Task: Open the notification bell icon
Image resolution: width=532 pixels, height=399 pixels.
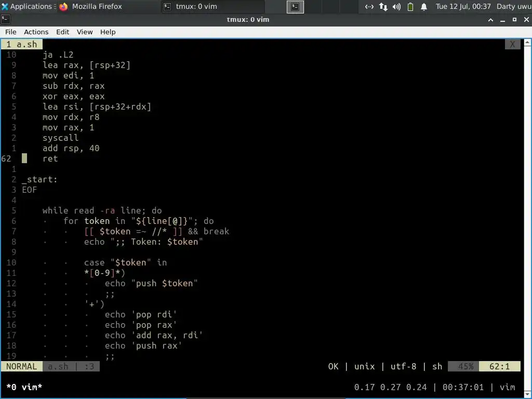Action: pos(424,7)
